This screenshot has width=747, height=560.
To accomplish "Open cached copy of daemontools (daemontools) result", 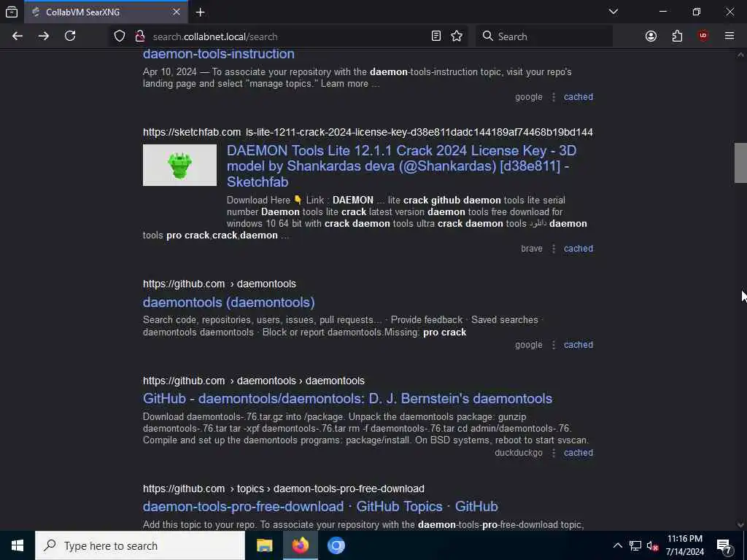I will pyautogui.click(x=578, y=345).
